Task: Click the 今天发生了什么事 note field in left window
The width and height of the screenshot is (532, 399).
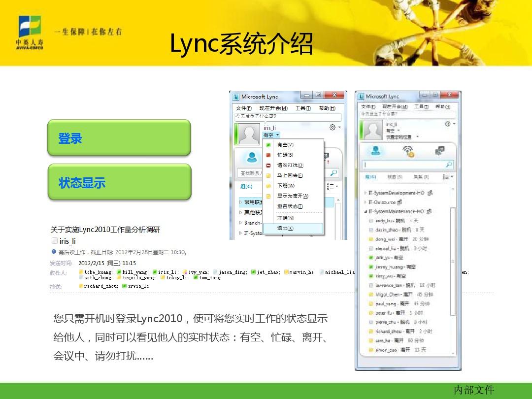Action: coord(288,116)
